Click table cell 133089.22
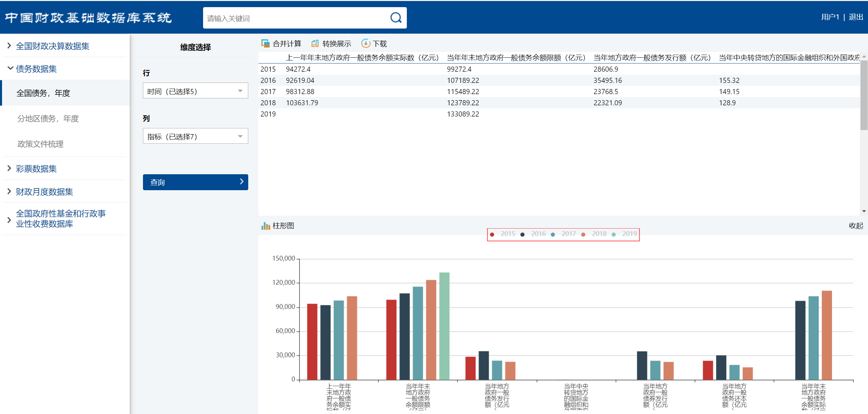Viewport: 868px width, 414px height. tap(463, 114)
